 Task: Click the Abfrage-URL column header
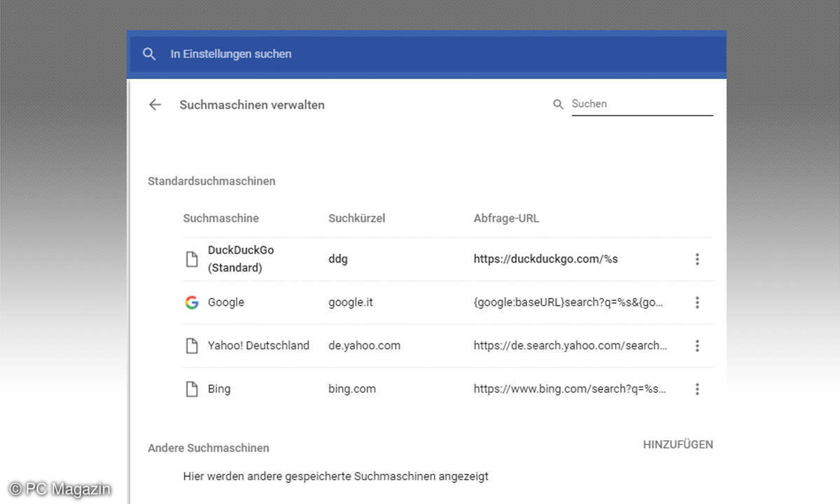tap(506, 218)
